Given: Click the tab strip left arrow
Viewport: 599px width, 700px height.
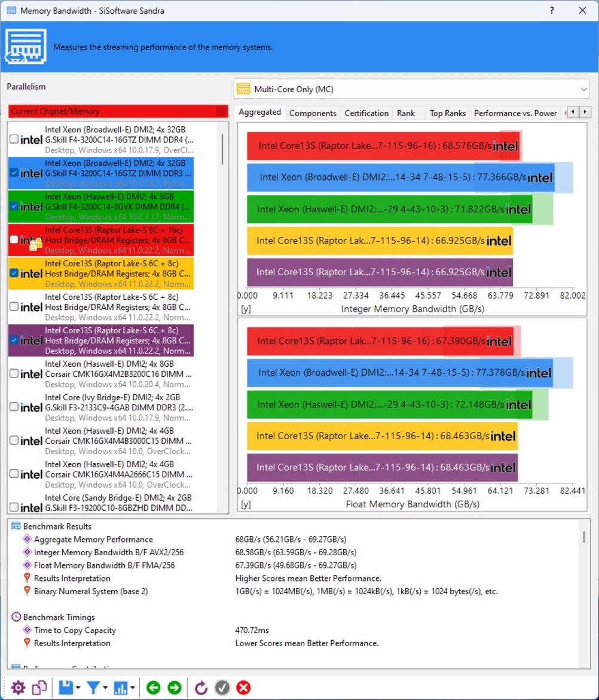Looking at the screenshot, I should pos(573,112).
